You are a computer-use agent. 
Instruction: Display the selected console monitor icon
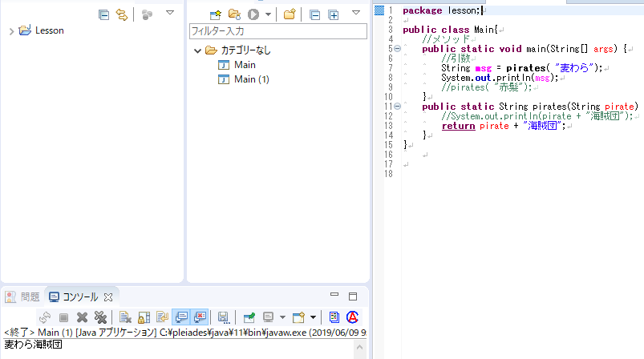(268, 317)
